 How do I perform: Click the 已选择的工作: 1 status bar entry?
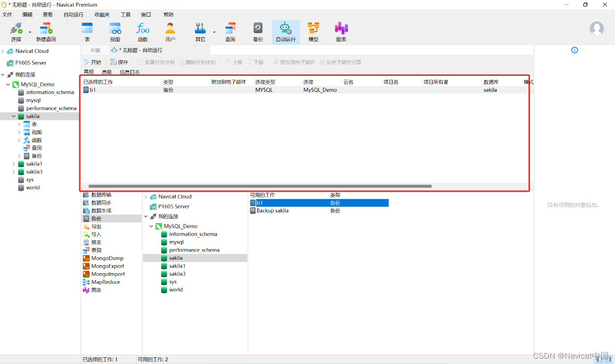click(100, 360)
